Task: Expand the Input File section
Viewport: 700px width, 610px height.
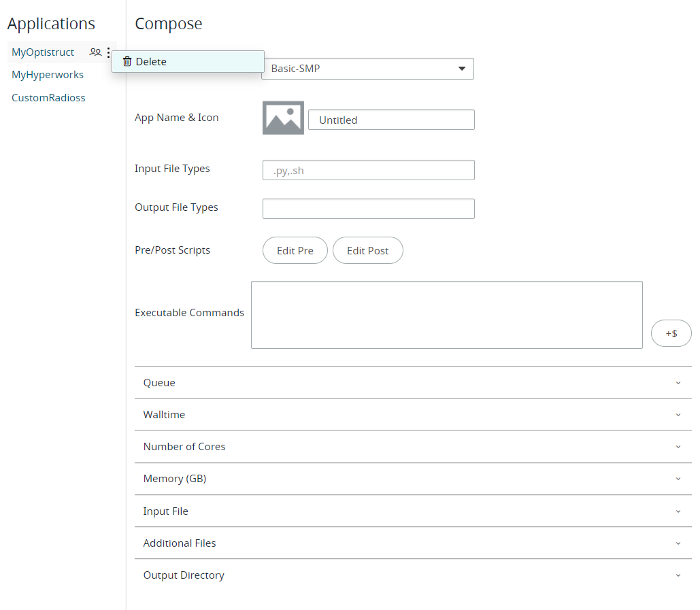Action: pos(413,511)
